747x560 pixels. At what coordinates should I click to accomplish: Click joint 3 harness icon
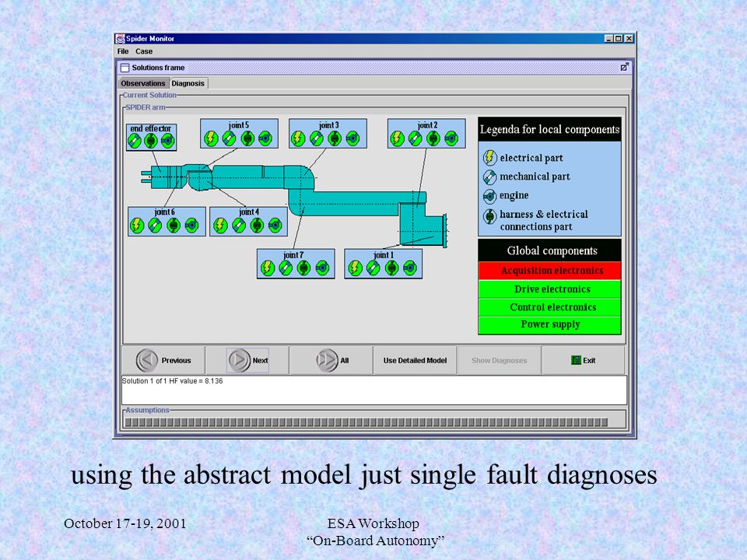coord(335,138)
